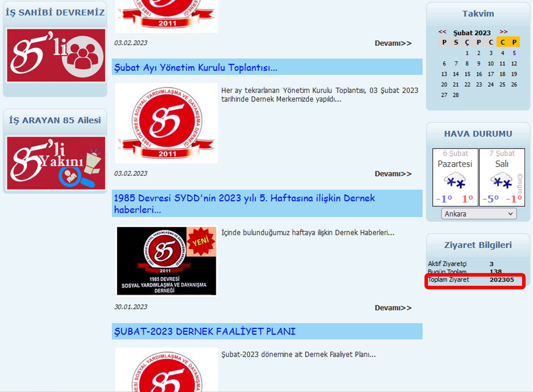Click Devamı>> above Şubat Ayı Yönetim headline
This screenshot has width=533, height=392.
pyautogui.click(x=393, y=43)
